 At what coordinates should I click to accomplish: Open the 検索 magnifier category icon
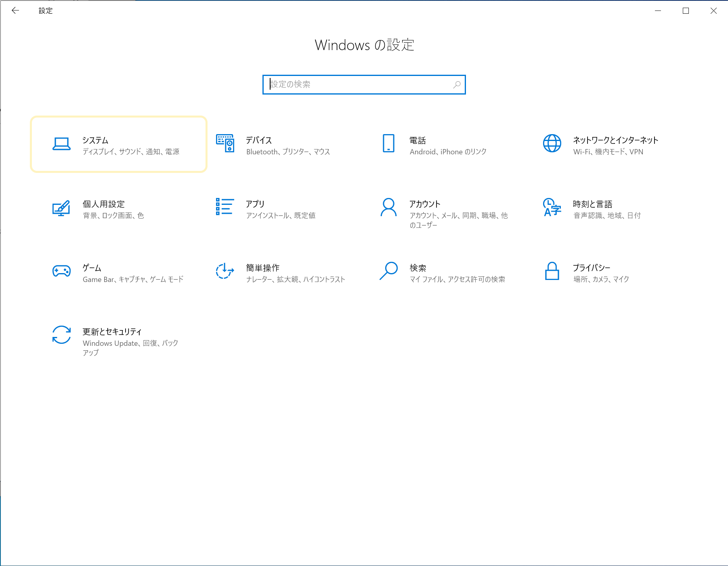click(x=388, y=271)
